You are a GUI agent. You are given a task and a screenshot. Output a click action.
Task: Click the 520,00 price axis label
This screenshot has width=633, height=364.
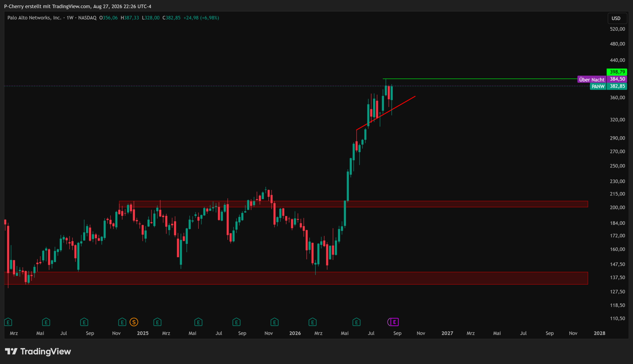pyautogui.click(x=617, y=29)
